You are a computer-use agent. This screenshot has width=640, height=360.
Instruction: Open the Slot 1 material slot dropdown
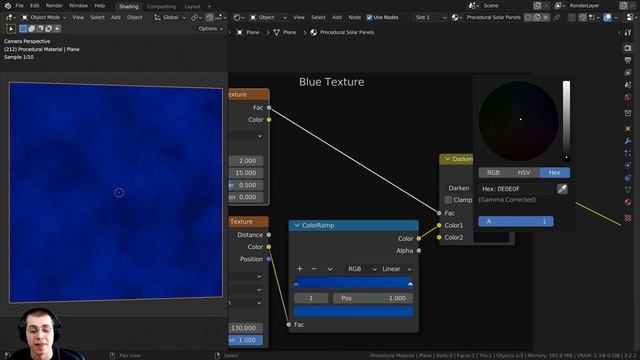pyautogui.click(x=430, y=18)
